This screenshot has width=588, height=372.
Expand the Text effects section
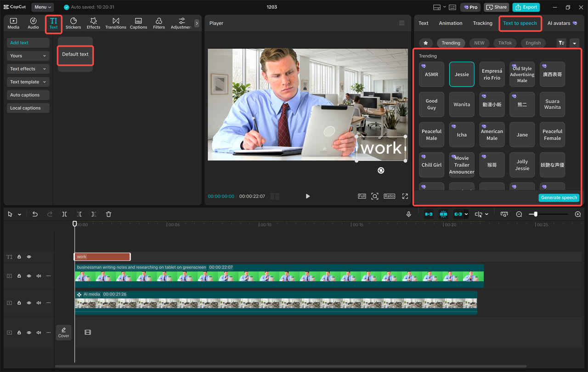click(x=28, y=69)
